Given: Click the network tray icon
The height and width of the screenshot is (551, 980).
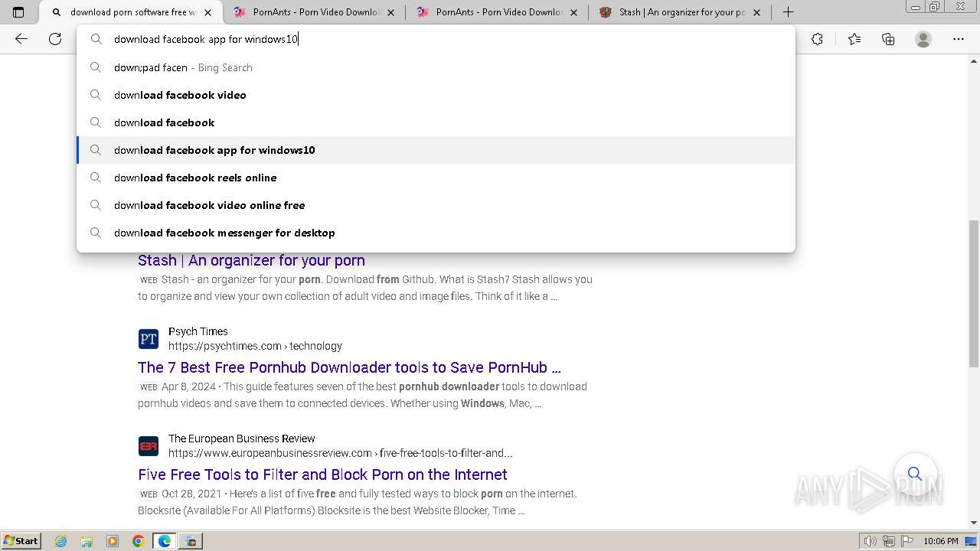Looking at the screenshot, I should pyautogui.click(x=888, y=541).
